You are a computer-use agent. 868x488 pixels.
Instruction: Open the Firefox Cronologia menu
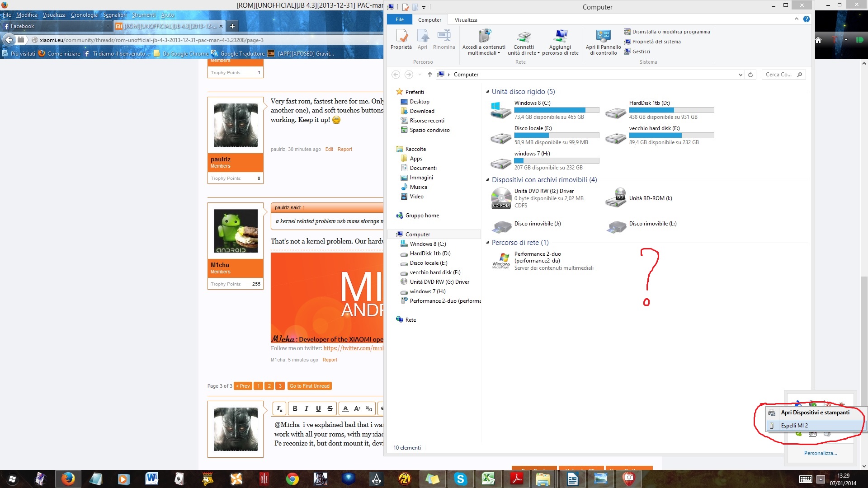[x=84, y=15]
